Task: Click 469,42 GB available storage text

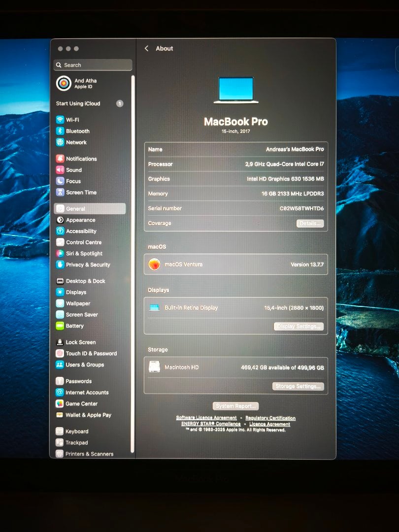Action: 282,367
